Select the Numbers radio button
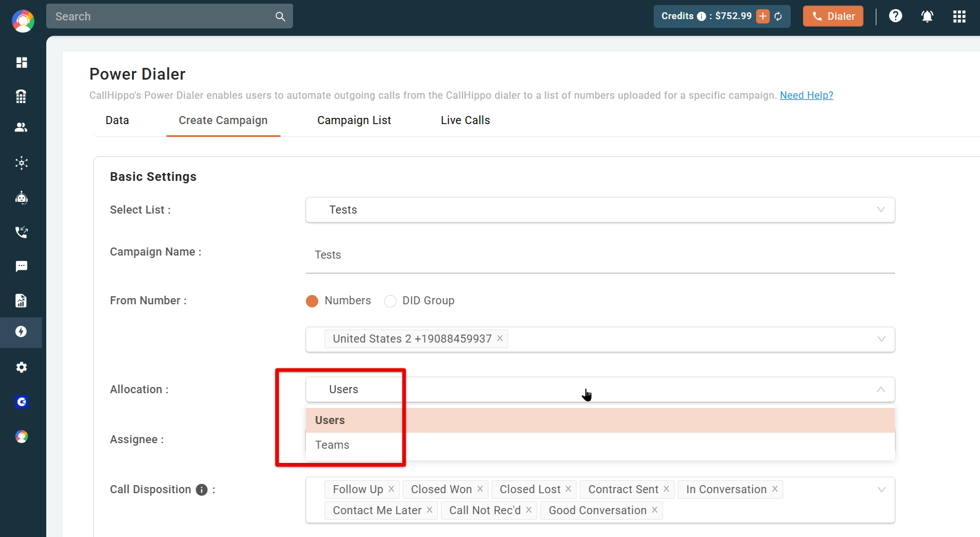This screenshot has height=537, width=980. point(312,301)
